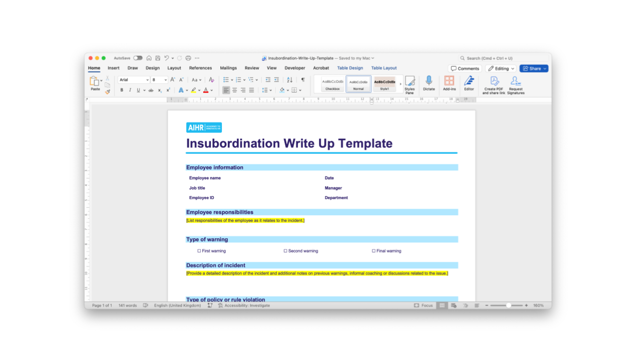Open the Styles Pane
This screenshot has height=362, width=644.
click(410, 84)
